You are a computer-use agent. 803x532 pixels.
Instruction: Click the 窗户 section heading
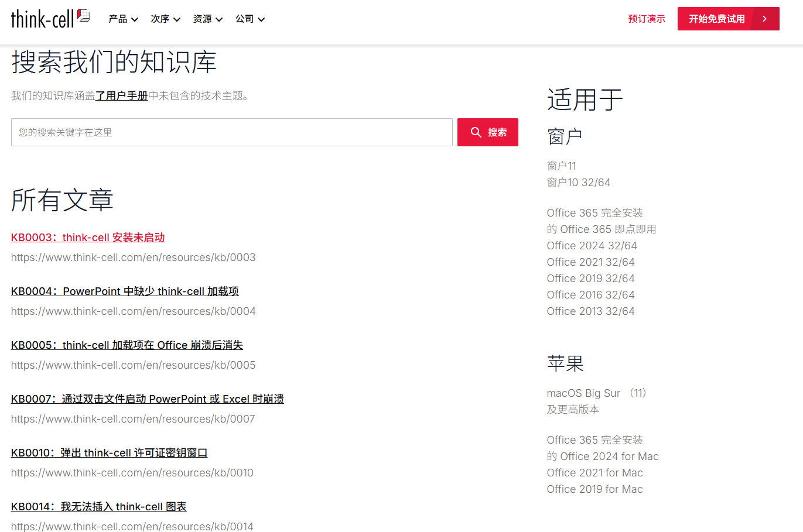pos(565,136)
